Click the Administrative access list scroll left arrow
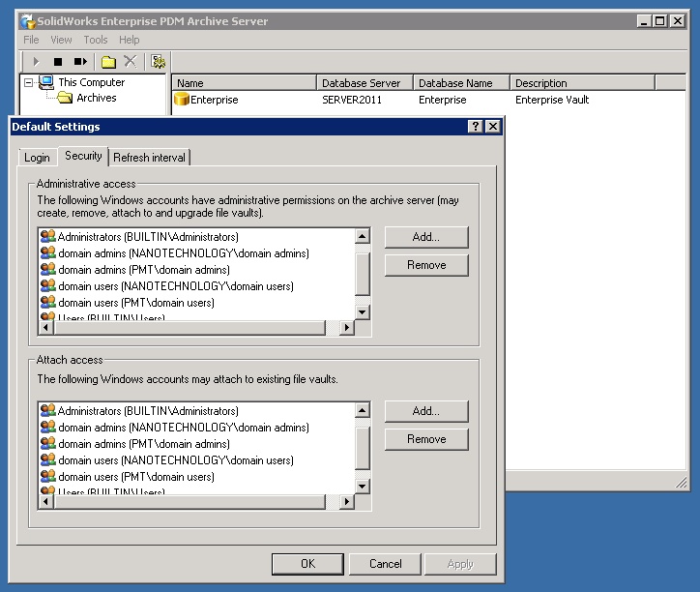700x592 pixels. [x=46, y=328]
